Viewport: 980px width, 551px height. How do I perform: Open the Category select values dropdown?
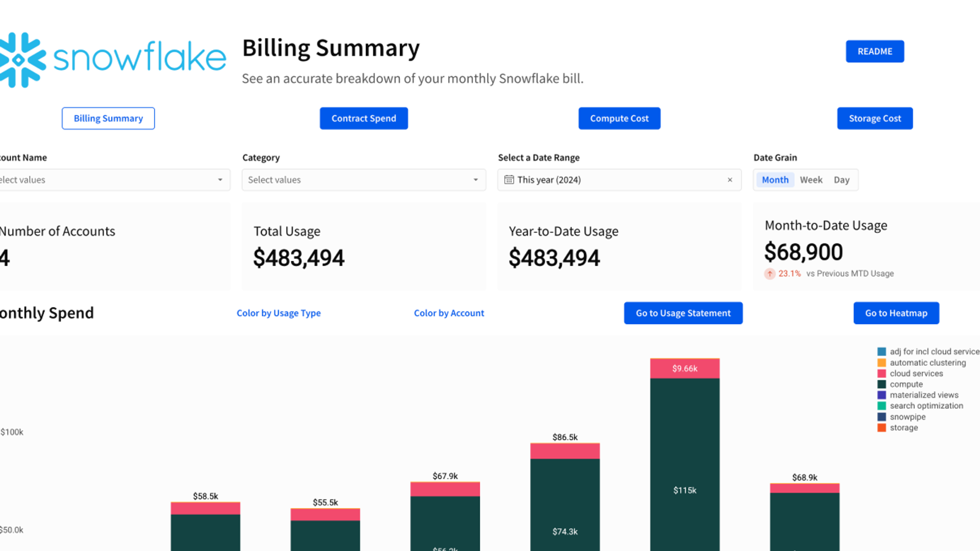pos(364,180)
